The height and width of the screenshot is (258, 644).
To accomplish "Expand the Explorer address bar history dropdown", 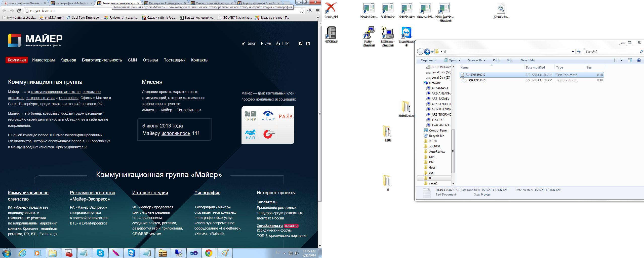I will point(573,52).
